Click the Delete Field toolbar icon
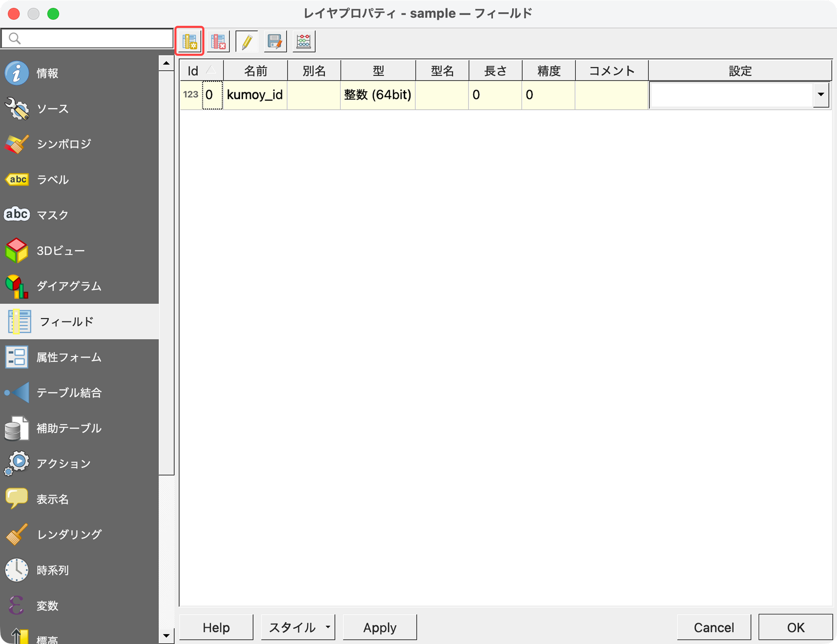837x644 pixels. pos(218,42)
